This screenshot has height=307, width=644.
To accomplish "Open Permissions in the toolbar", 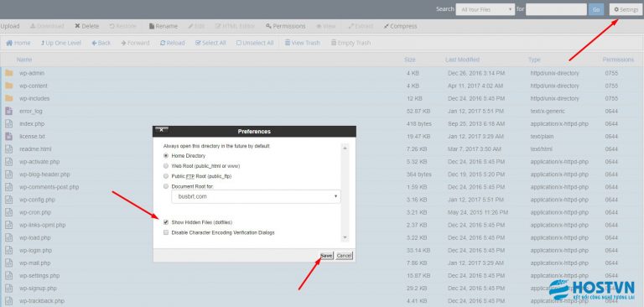I will pyautogui.click(x=285, y=26).
